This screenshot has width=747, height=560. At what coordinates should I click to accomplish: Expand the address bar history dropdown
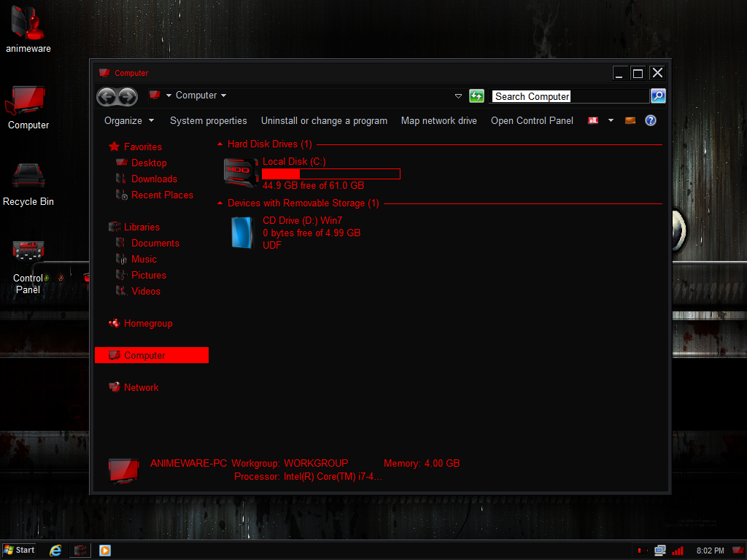point(458,96)
